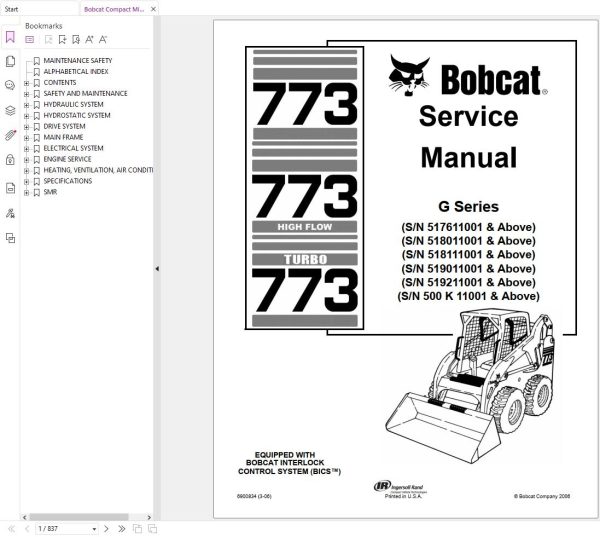Decrease bookmark text size
Screen dimensions: 600x537
click(103, 39)
